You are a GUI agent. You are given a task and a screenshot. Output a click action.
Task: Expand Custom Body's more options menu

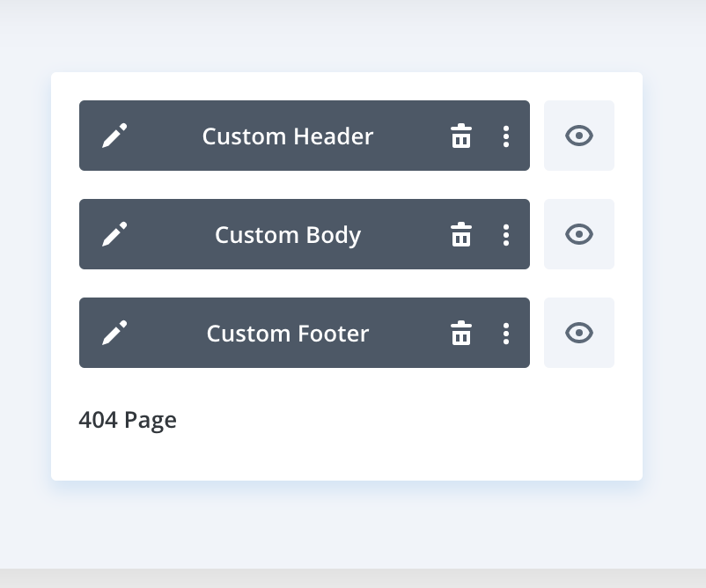[506, 234]
